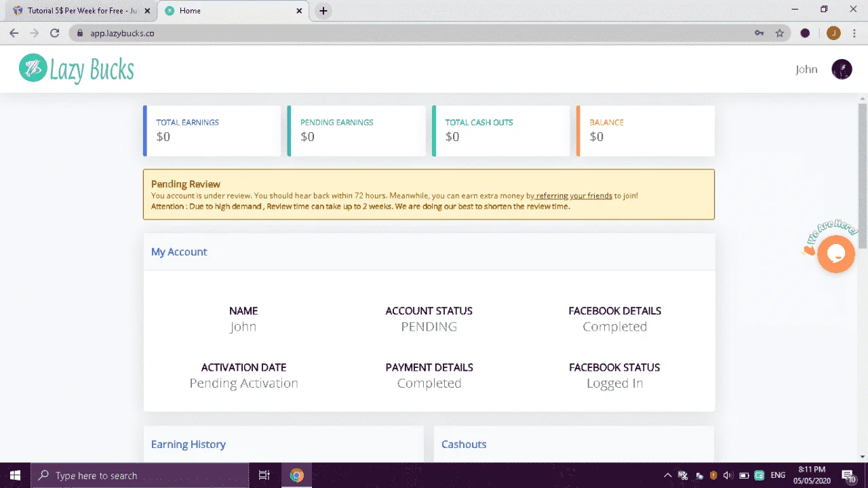This screenshot has height=488, width=868.
Task: Go forward in browser history
Action: pos(34,33)
